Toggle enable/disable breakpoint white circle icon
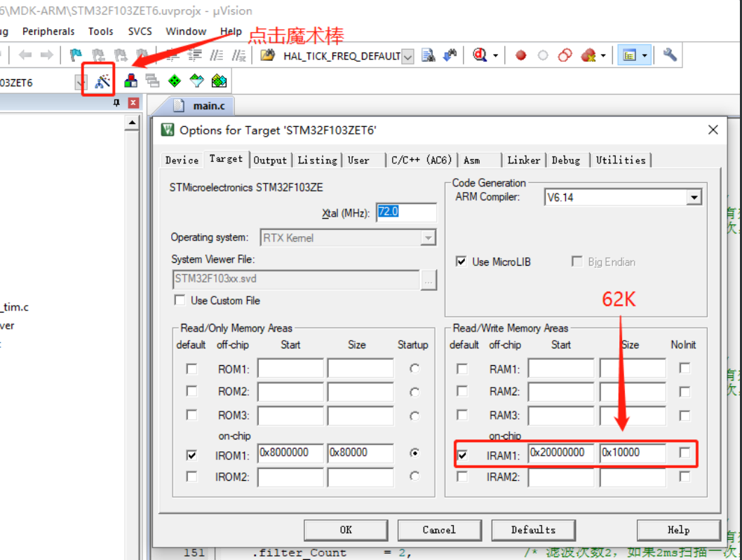The width and height of the screenshot is (742, 560). click(543, 56)
